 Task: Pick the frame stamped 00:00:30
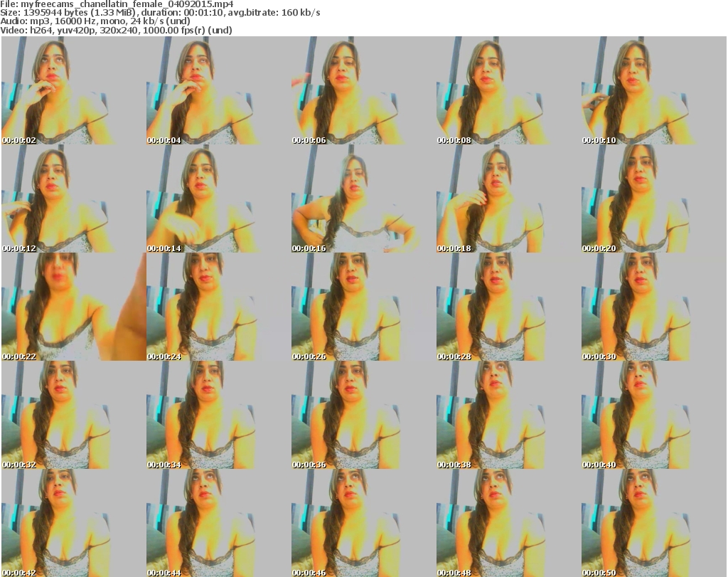(653, 307)
